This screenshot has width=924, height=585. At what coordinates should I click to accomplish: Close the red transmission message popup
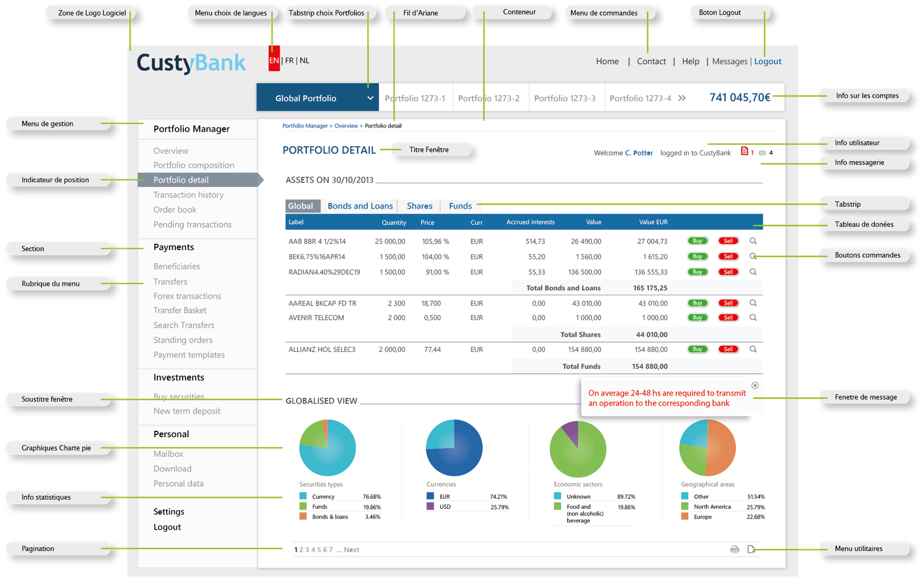coord(755,385)
